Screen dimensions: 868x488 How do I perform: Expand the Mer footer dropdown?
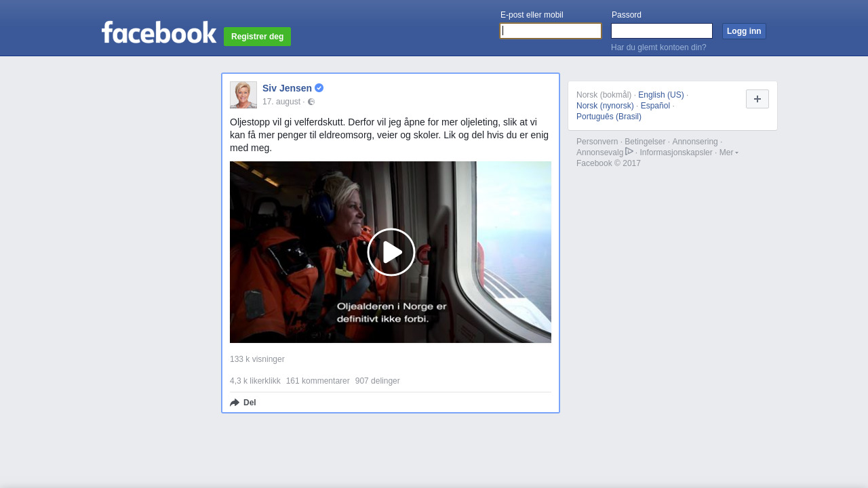[x=728, y=152]
